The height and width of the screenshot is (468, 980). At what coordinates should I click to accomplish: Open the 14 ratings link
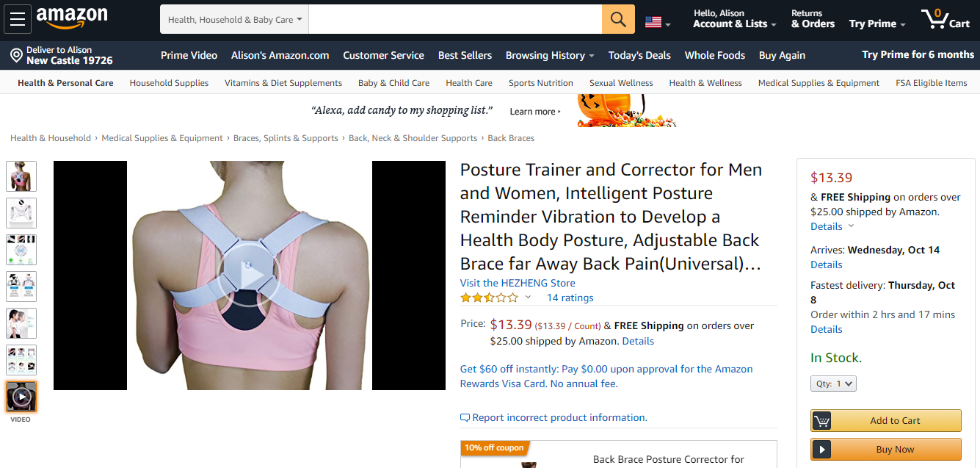[x=570, y=298]
